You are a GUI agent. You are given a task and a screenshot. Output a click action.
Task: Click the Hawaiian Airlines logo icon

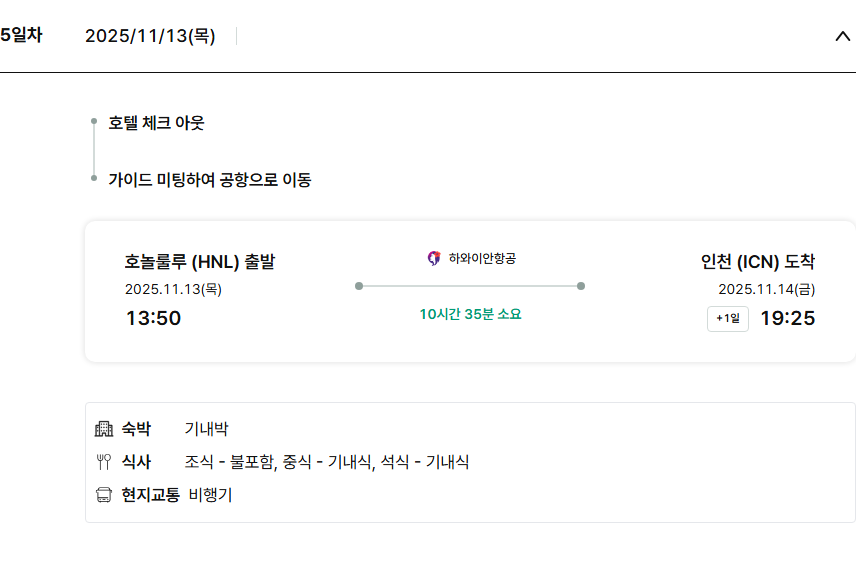(x=434, y=258)
